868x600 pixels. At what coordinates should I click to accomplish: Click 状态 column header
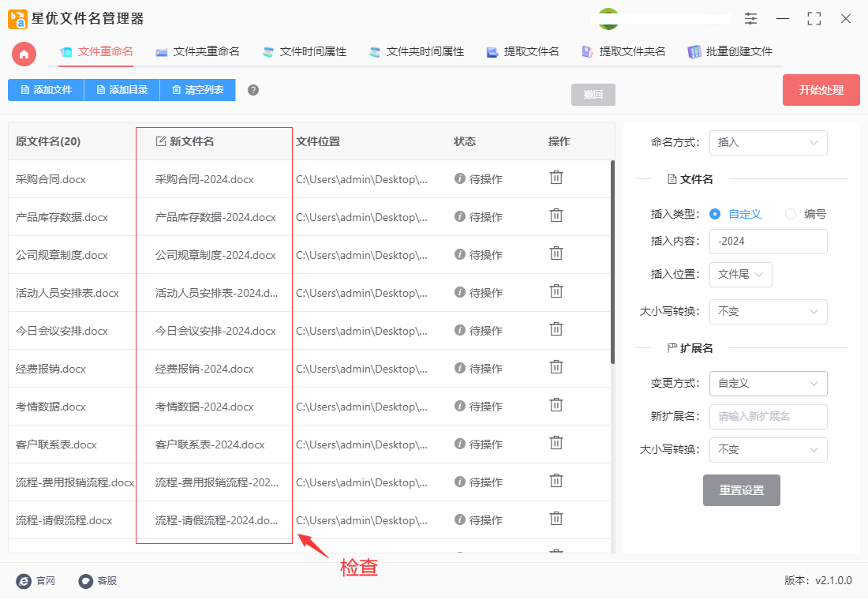coord(465,142)
